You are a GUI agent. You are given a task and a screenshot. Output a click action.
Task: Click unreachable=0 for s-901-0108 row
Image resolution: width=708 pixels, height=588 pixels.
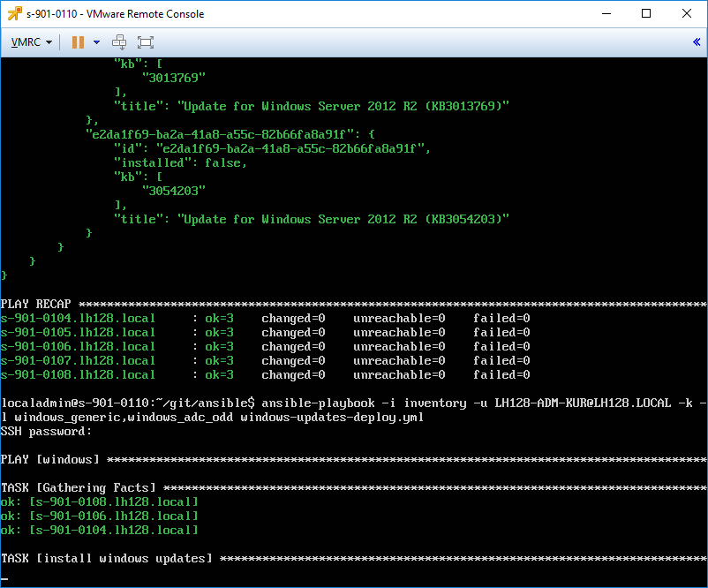click(399, 375)
